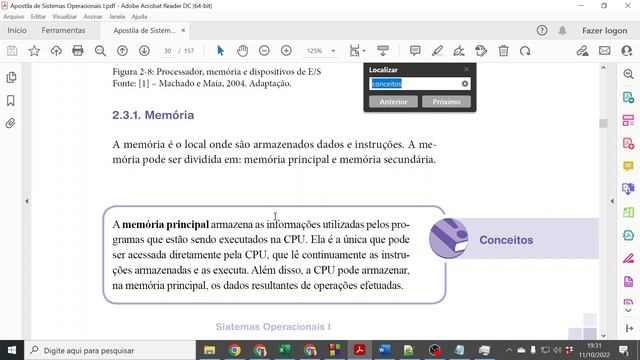Send file by email envelope icon

604,51
